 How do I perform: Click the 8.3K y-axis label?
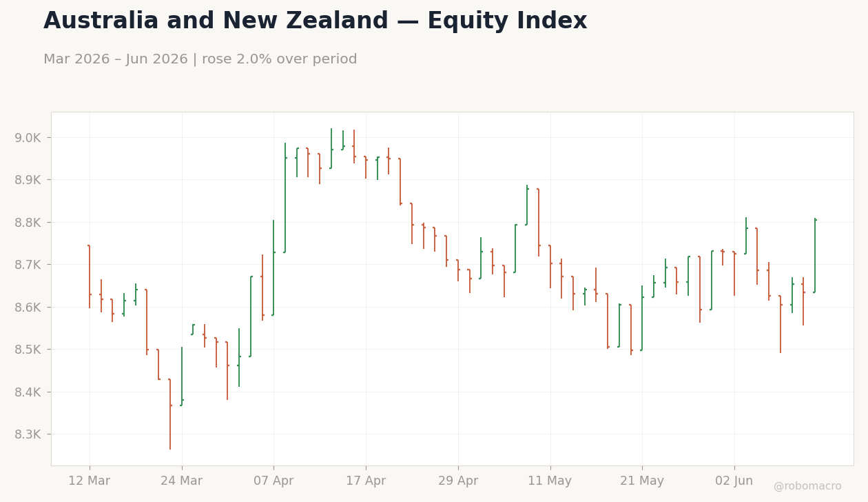(28, 434)
